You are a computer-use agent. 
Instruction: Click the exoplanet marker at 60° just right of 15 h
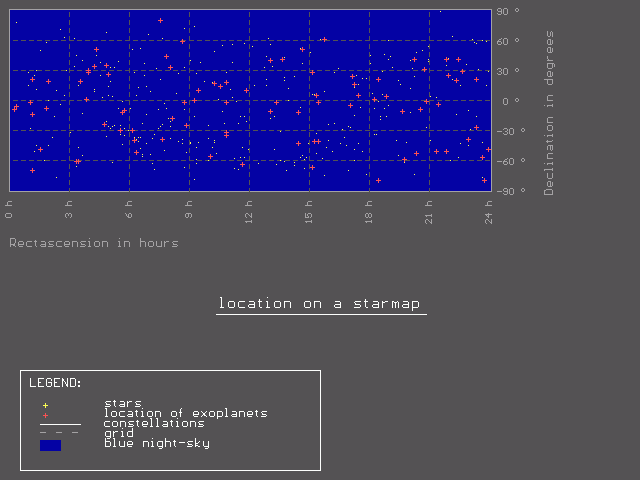(324, 40)
